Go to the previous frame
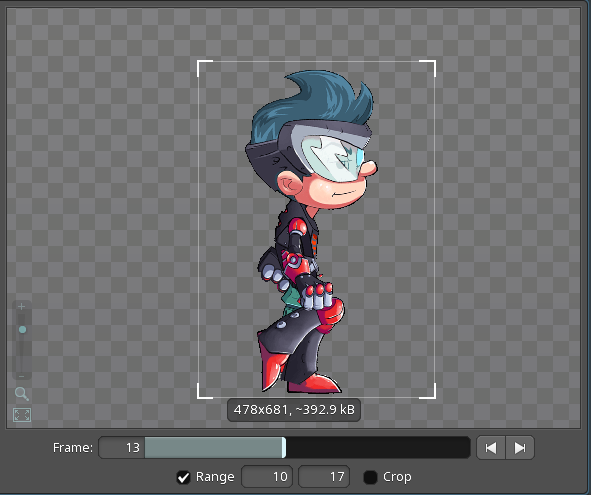591x495 pixels. point(491,447)
